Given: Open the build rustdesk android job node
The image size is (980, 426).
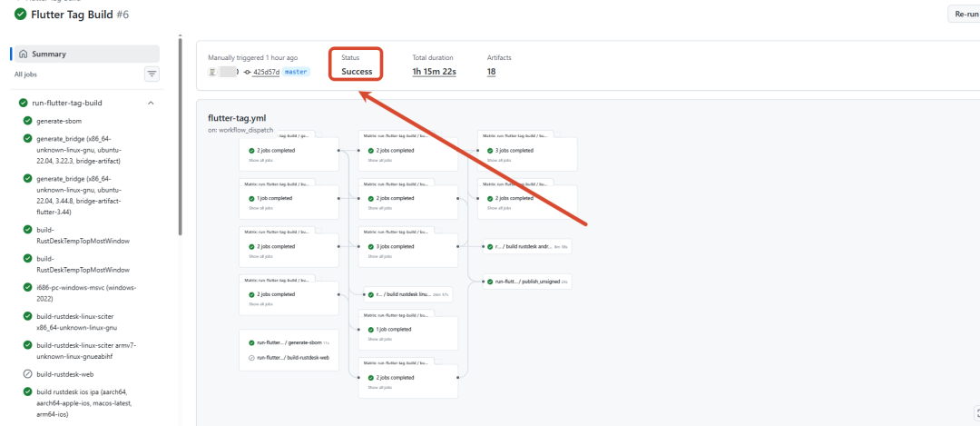Looking at the screenshot, I should (x=527, y=246).
